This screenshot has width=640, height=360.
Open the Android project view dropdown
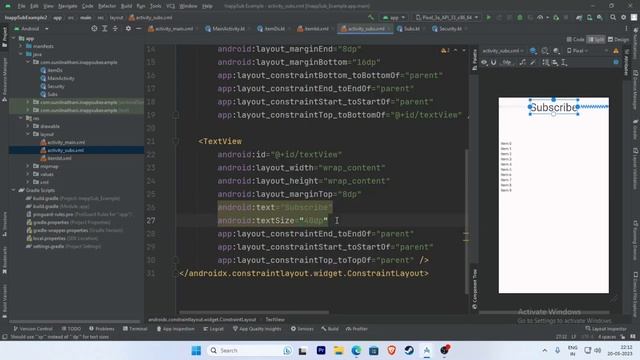[x=31, y=29]
